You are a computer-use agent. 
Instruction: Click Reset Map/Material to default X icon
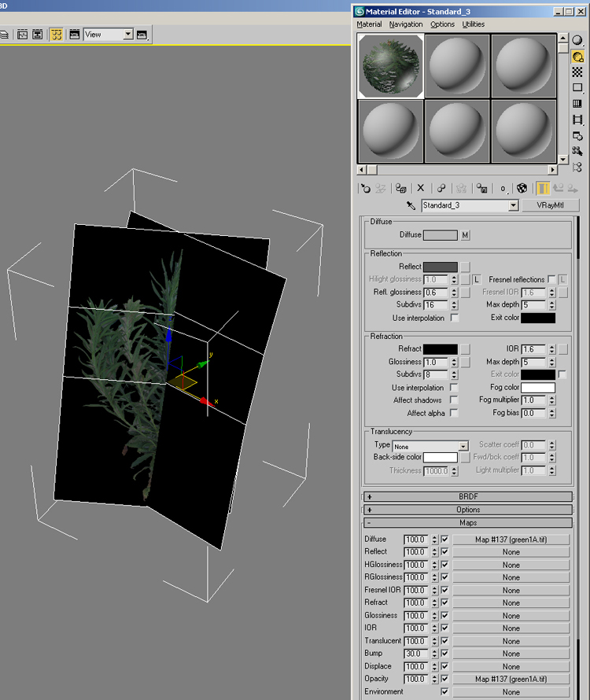point(421,189)
